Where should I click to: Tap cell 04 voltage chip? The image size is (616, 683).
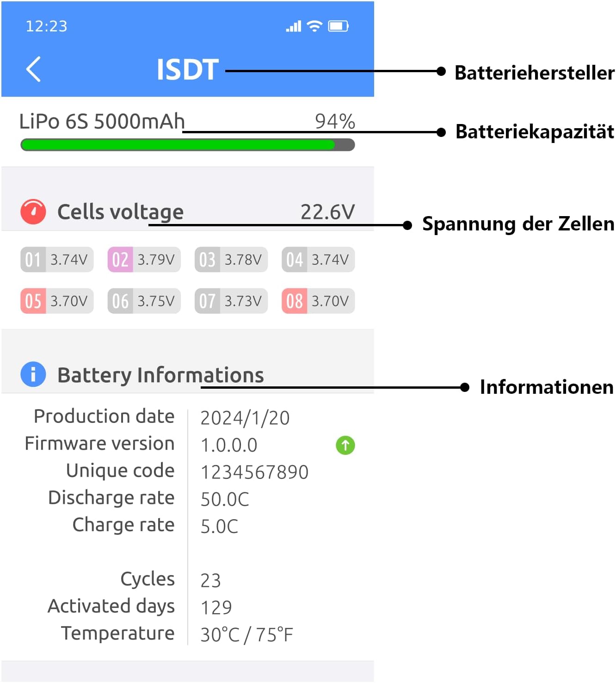click(318, 260)
